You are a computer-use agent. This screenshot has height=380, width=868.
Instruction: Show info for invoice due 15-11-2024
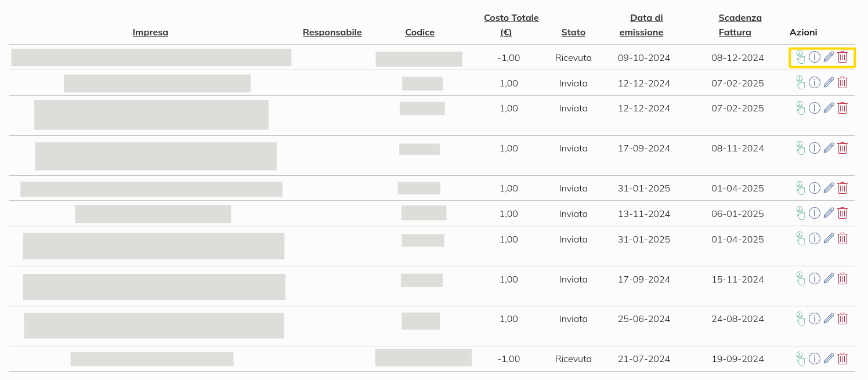click(815, 278)
